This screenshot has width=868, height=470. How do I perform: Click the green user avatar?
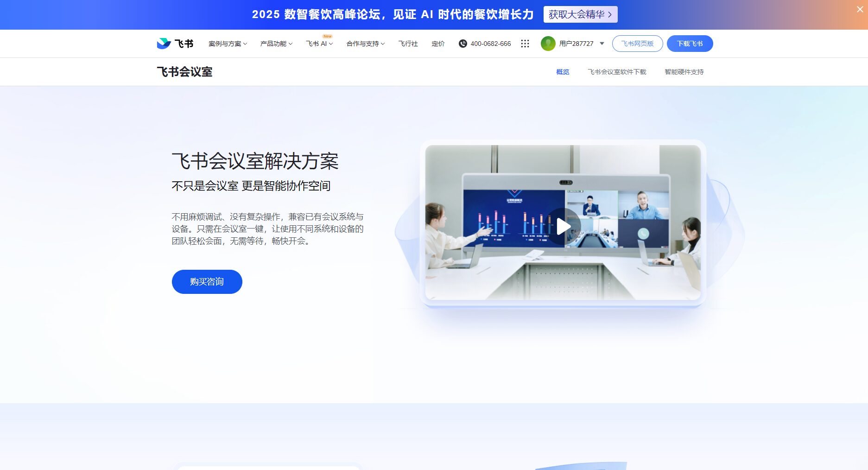pyautogui.click(x=548, y=44)
